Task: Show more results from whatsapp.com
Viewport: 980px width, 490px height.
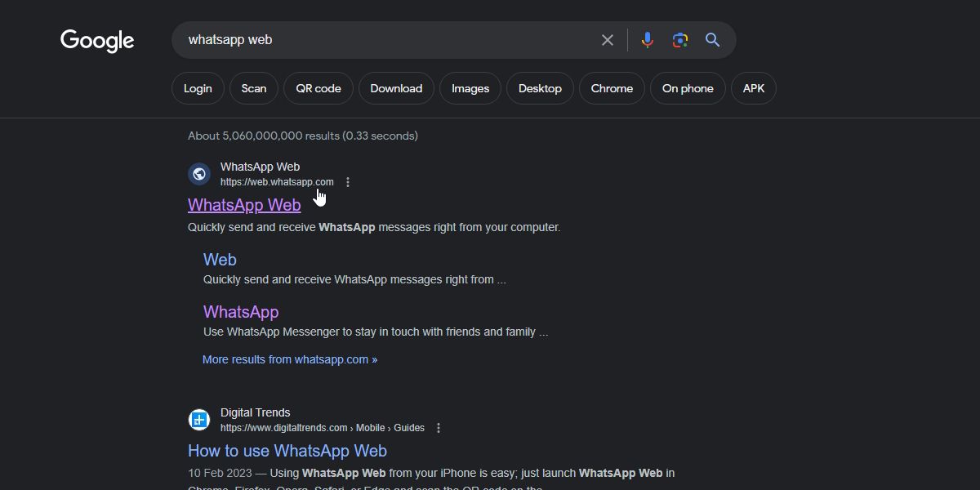Action: 290,359
